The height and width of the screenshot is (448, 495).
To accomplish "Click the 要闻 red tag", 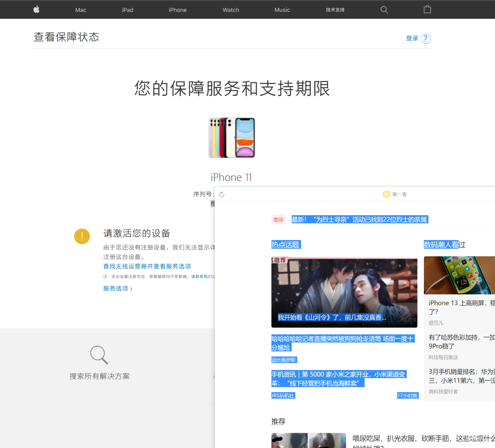I will coord(278,220).
